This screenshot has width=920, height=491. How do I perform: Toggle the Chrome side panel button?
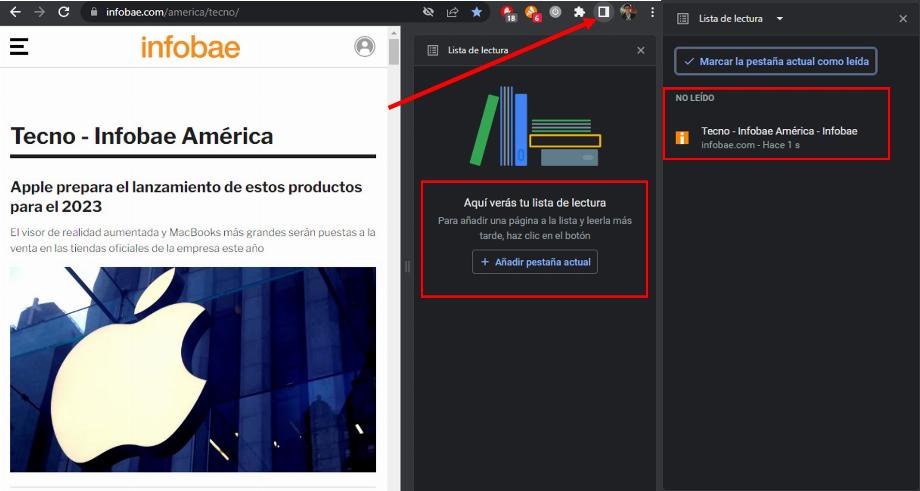pos(603,12)
